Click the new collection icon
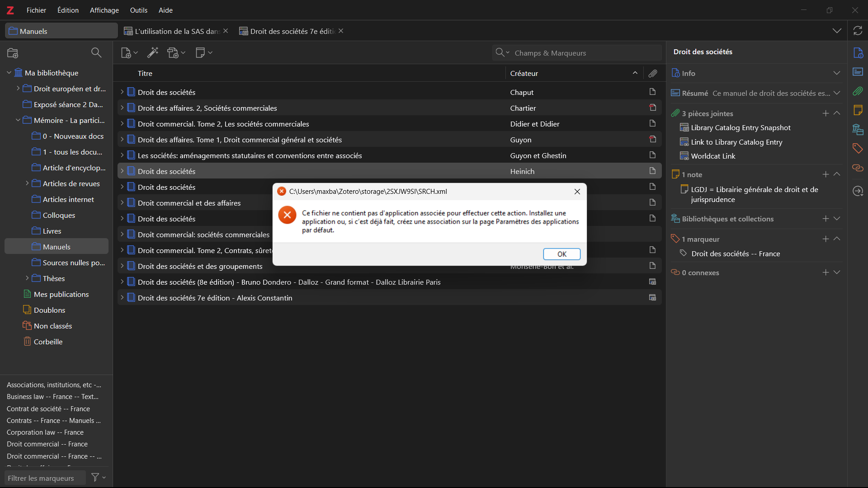The width and height of the screenshot is (868, 488). (x=13, y=53)
